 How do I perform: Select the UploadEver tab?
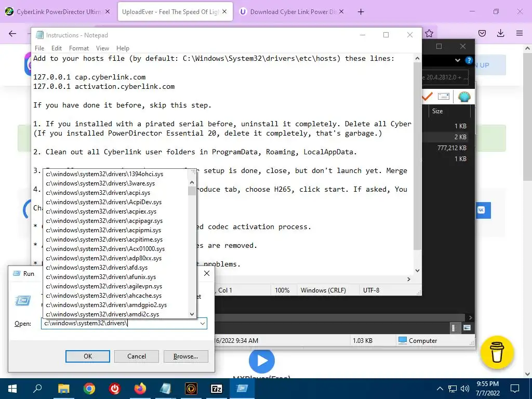pos(171,11)
